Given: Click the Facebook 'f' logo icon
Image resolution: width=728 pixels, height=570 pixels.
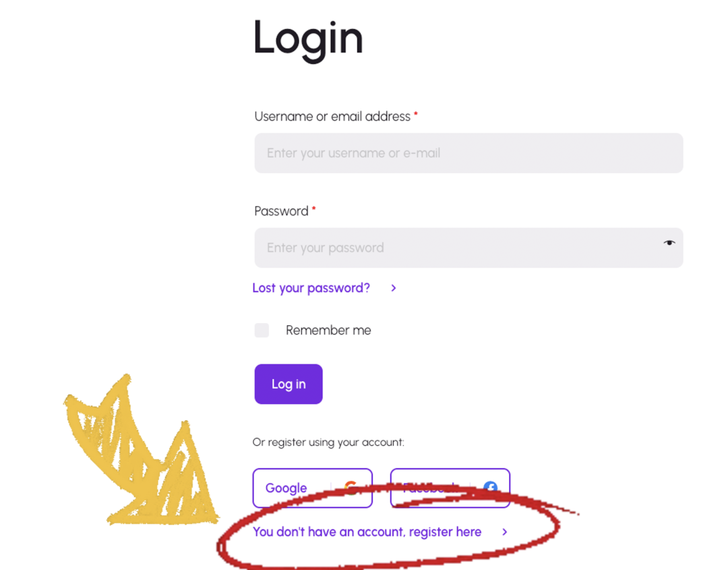Looking at the screenshot, I should (490, 488).
